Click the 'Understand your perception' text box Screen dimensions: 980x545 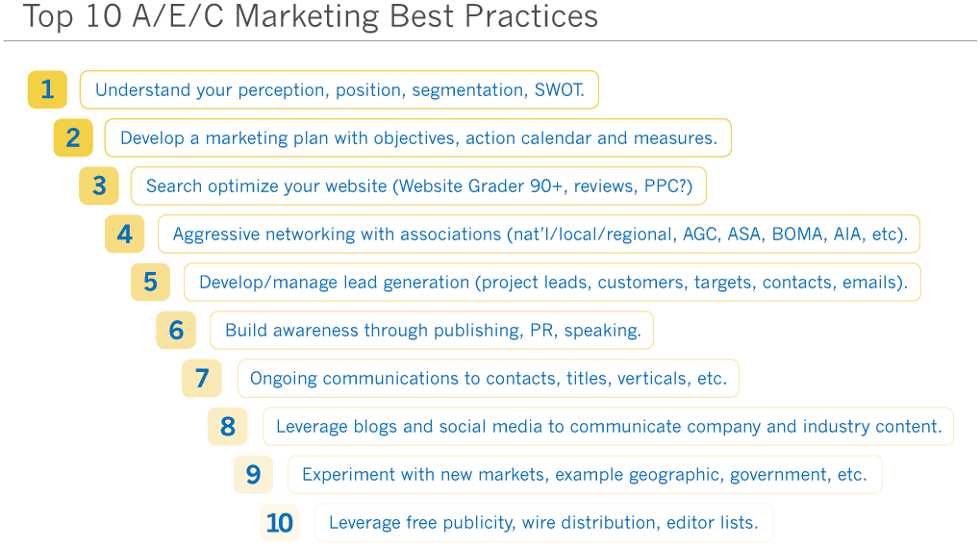click(x=339, y=89)
